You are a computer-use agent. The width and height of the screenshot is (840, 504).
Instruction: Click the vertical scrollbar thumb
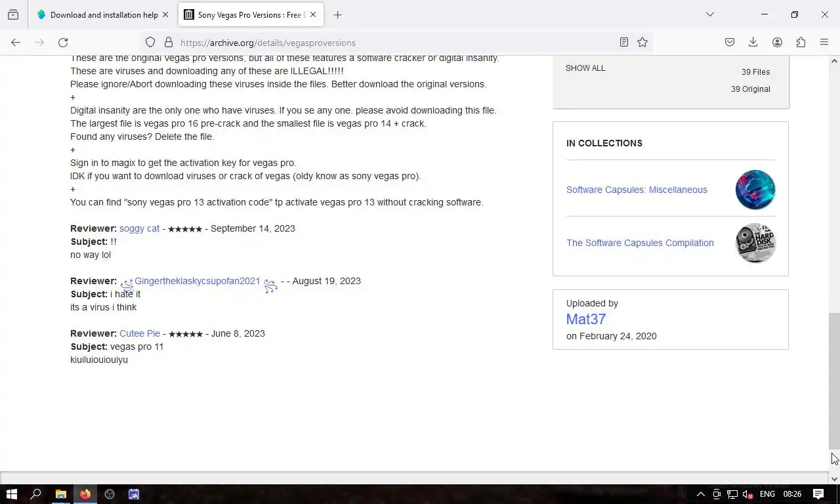click(834, 381)
